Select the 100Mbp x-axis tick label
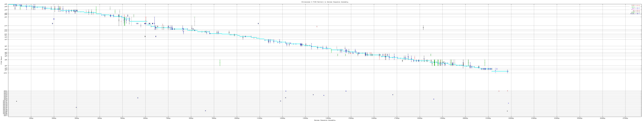This screenshot has height=121, width=644. click(236, 118)
